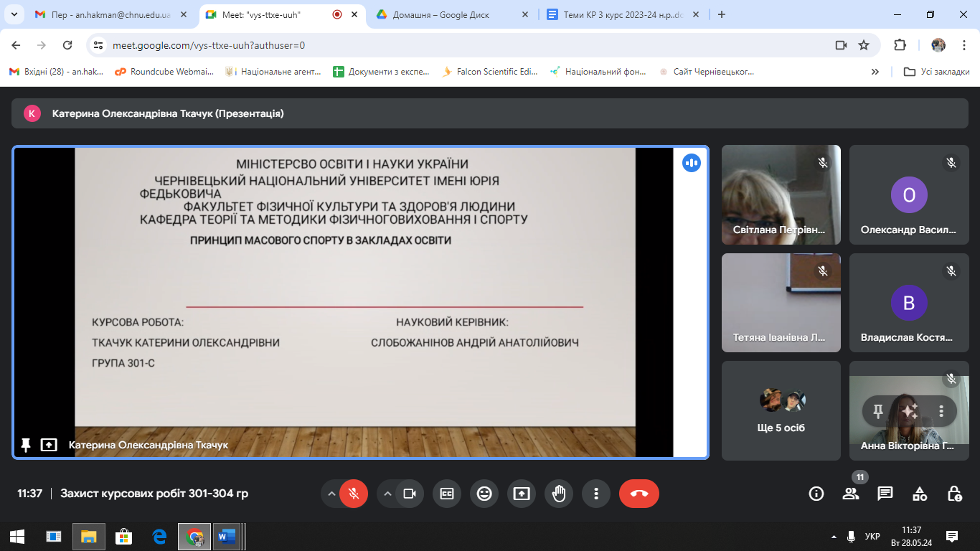Open Microsoft Edge from taskbar

159,536
